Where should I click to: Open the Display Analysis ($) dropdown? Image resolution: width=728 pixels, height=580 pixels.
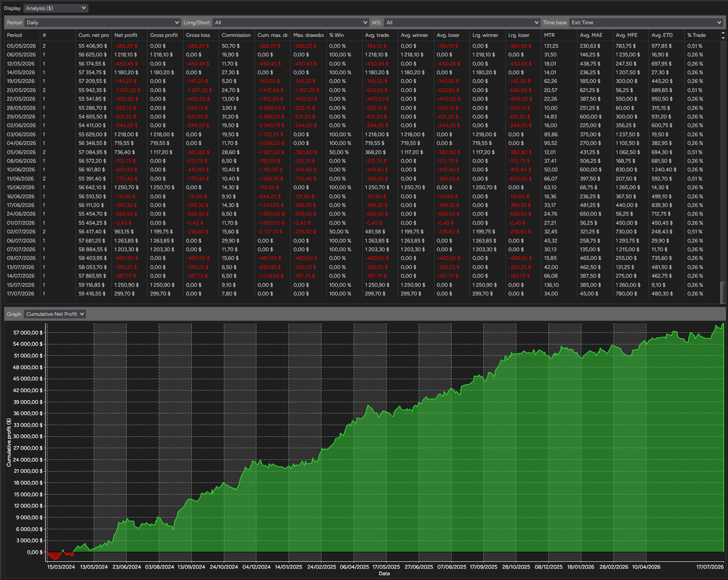tap(56, 8)
